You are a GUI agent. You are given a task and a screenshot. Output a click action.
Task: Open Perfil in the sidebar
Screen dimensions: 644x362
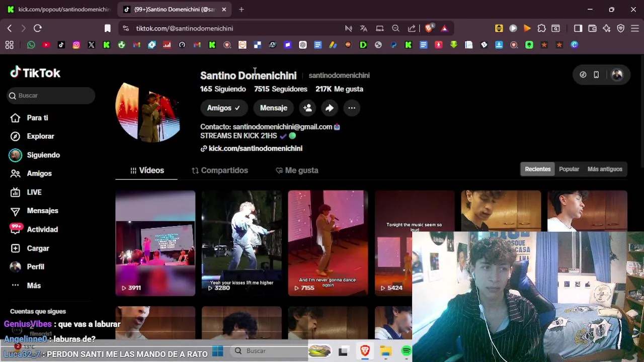[28, 266]
